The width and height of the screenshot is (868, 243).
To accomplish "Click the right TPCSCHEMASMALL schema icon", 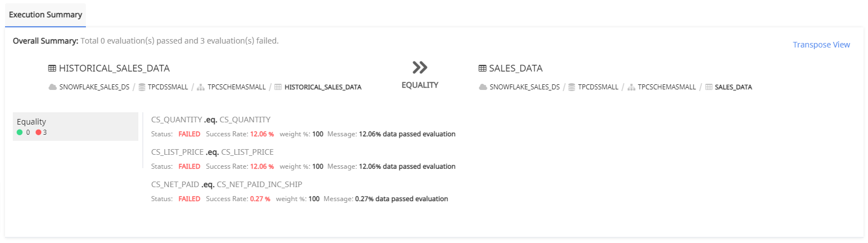I will tap(631, 87).
